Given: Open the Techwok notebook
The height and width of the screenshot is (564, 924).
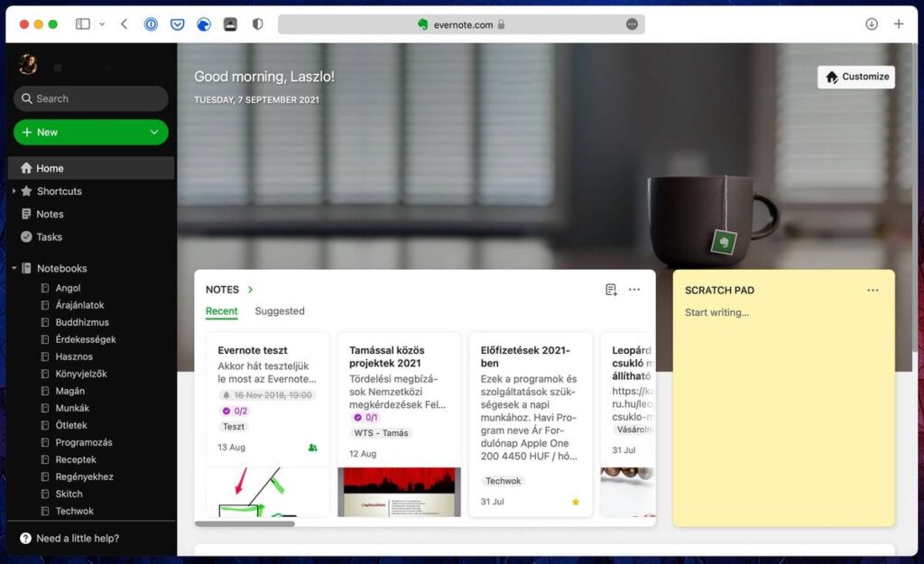Looking at the screenshot, I should [x=74, y=511].
